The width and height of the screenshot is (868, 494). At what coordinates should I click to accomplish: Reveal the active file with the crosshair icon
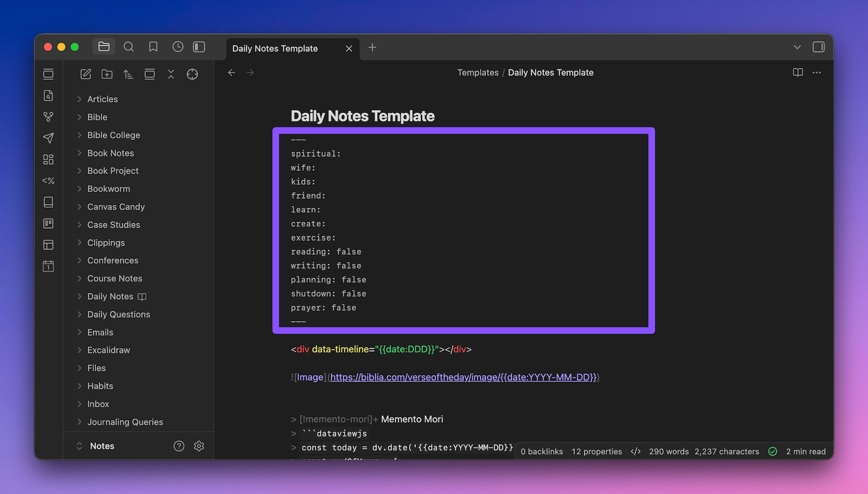point(193,74)
